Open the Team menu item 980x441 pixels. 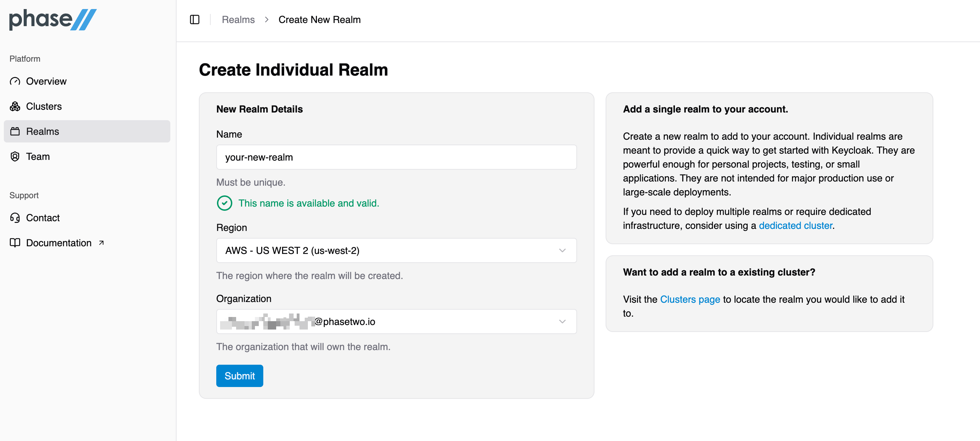coord(38,156)
